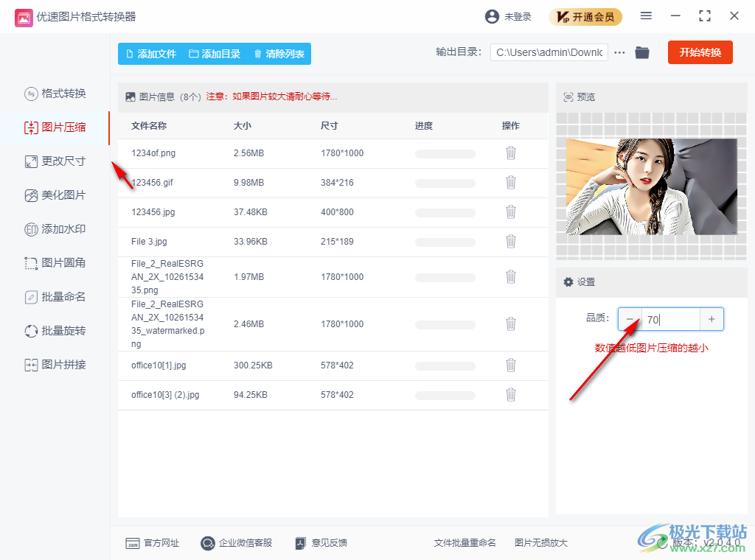
Task: Delete the 1.97MB png file's trash icon
Action: click(x=511, y=276)
